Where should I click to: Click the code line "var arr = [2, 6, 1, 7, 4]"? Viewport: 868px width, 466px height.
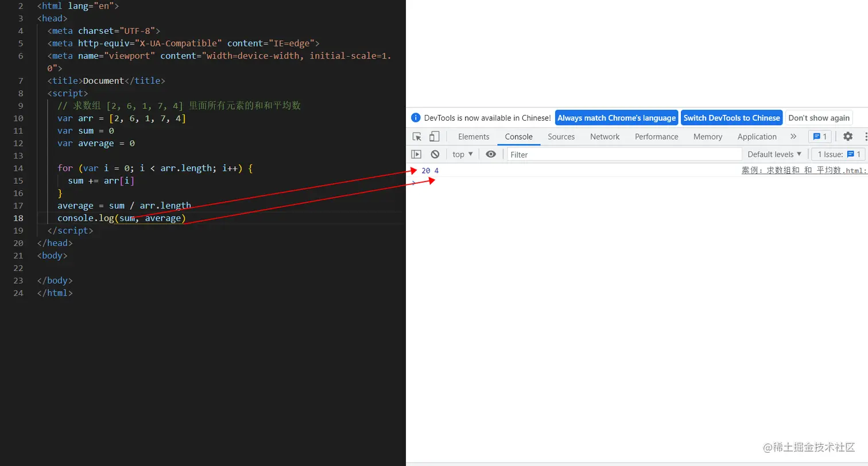(x=122, y=118)
